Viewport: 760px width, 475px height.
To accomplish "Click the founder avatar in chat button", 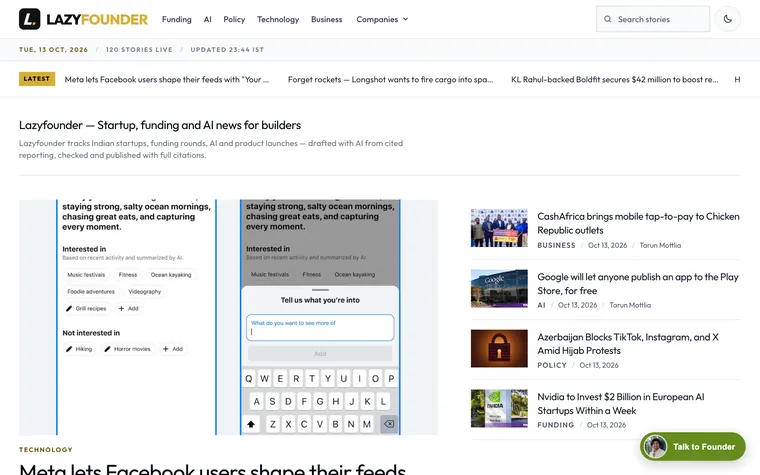I will coord(655,446).
